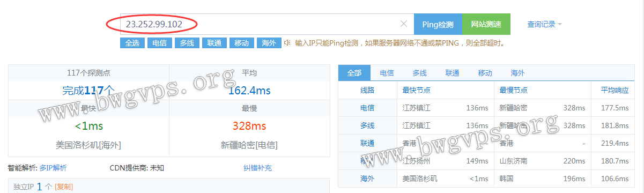Image resolution: width=644 pixels, height=193 pixels.
Task: Select the 海外 row in 线路 column
Action: [x=367, y=179]
